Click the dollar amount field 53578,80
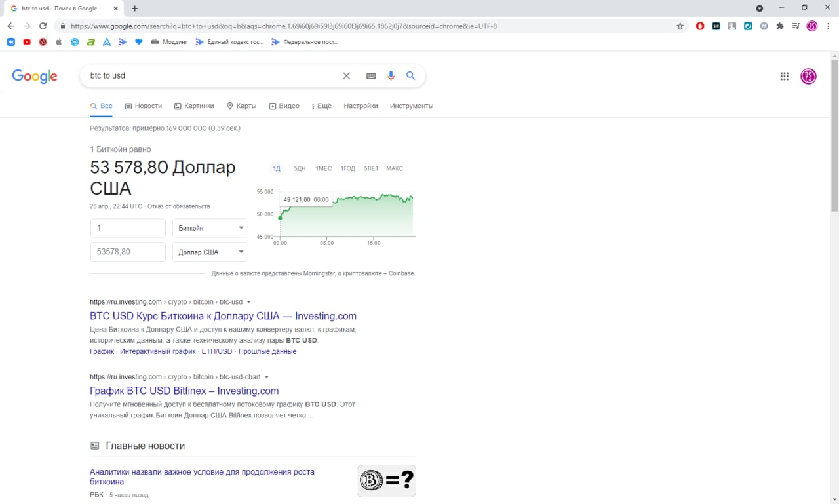The image size is (839, 504). pos(128,252)
